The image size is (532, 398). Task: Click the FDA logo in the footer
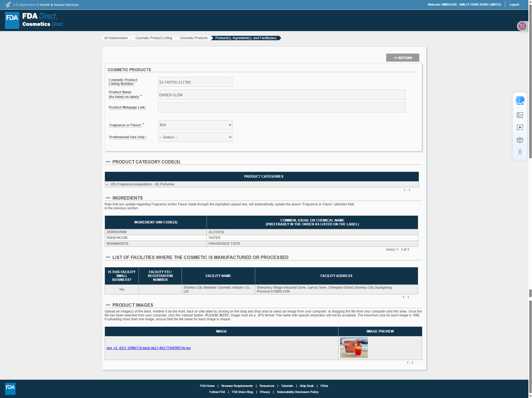10,389
